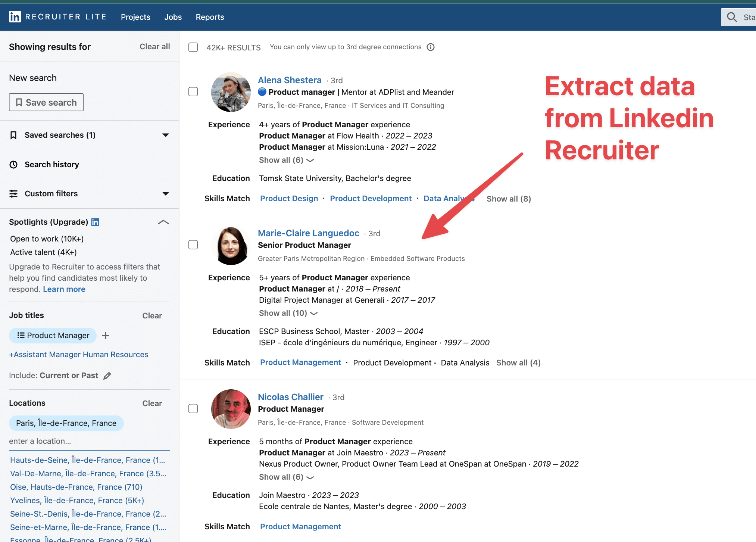
Task: Click the LinkedIn badge next to Spotlights
Action: pyautogui.click(x=96, y=222)
